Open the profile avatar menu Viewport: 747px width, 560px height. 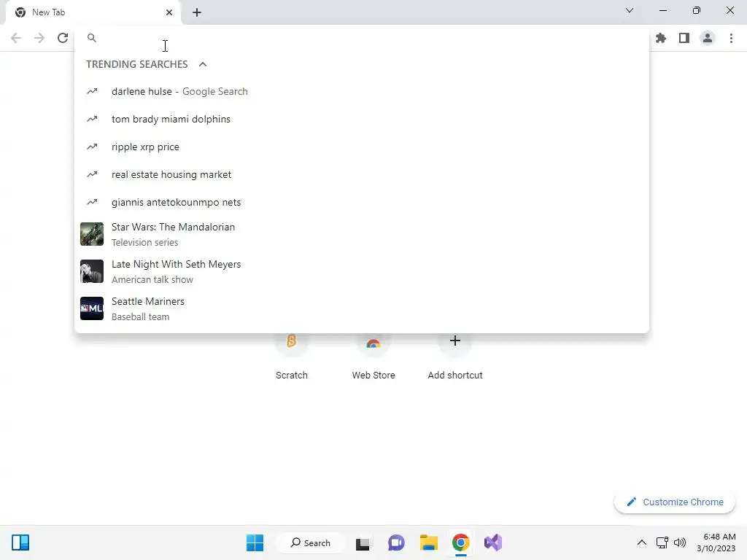(x=708, y=38)
